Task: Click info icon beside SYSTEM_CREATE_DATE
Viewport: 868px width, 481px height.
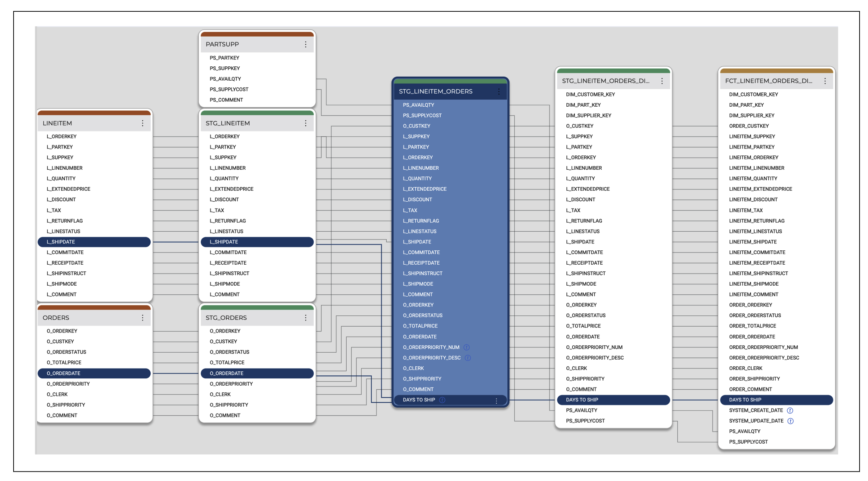Action: [790, 411]
